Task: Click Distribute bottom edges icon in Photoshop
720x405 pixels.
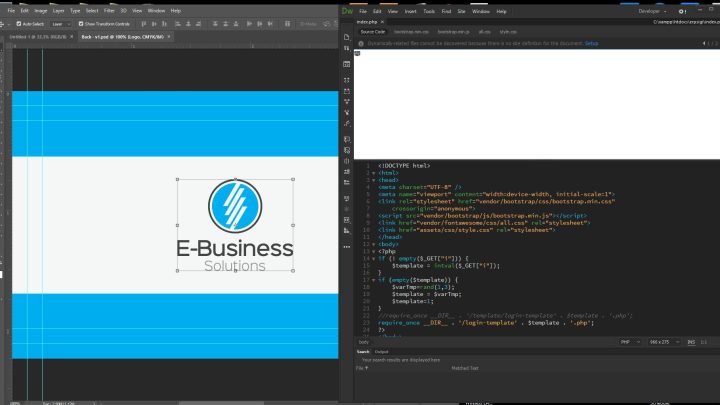Action: (x=236, y=24)
